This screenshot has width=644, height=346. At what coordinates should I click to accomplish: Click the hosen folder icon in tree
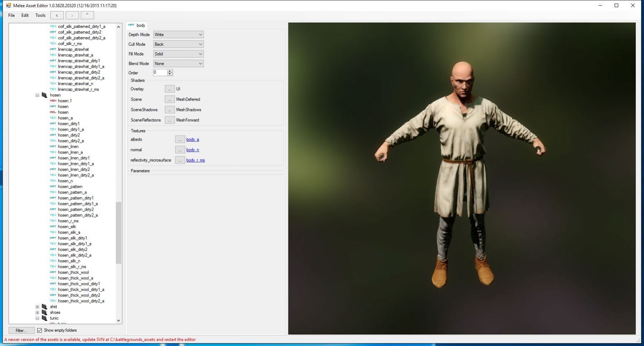[x=44, y=95]
